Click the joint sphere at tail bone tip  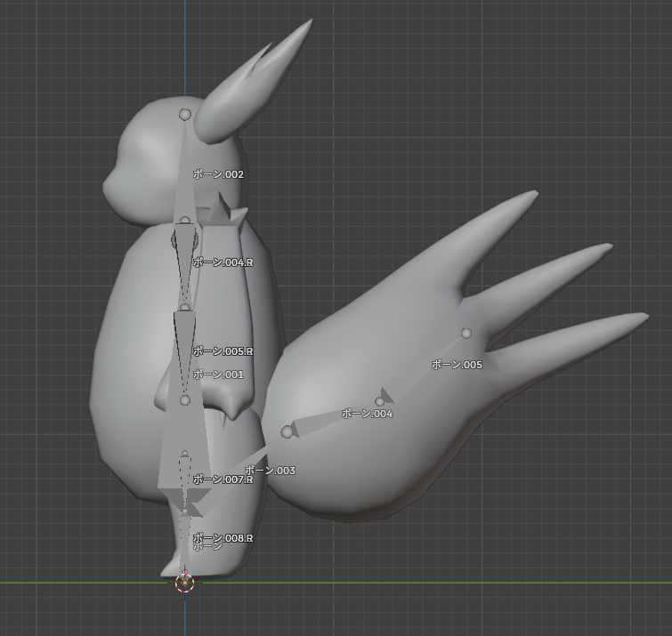pos(466,334)
